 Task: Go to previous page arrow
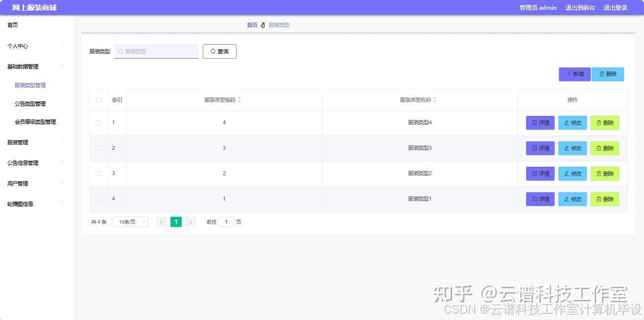[x=161, y=222]
